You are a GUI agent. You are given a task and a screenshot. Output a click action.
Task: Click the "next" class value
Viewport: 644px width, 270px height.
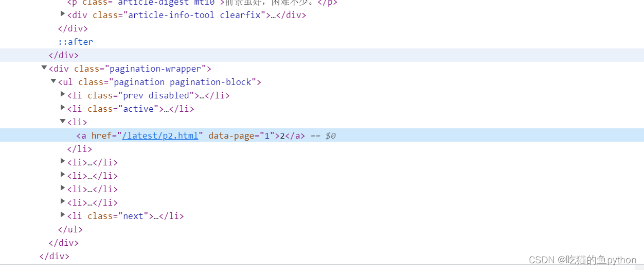[x=133, y=216]
